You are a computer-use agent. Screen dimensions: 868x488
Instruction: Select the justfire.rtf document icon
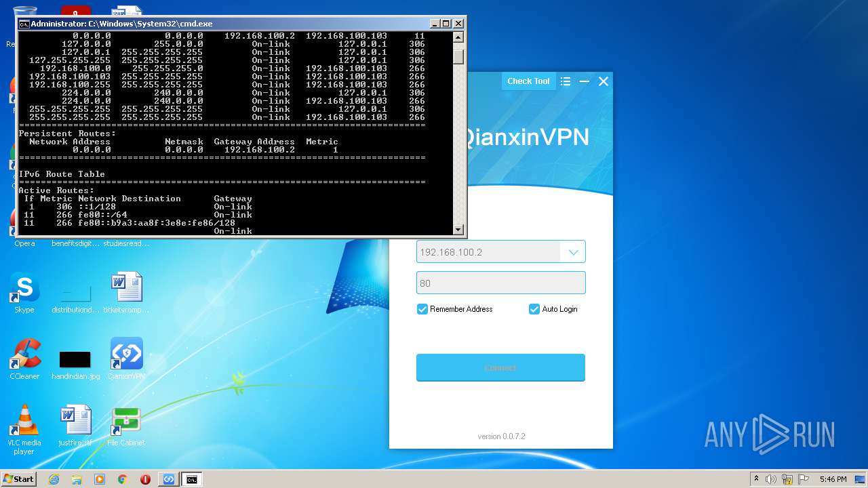pyautogui.click(x=75, y=426)
